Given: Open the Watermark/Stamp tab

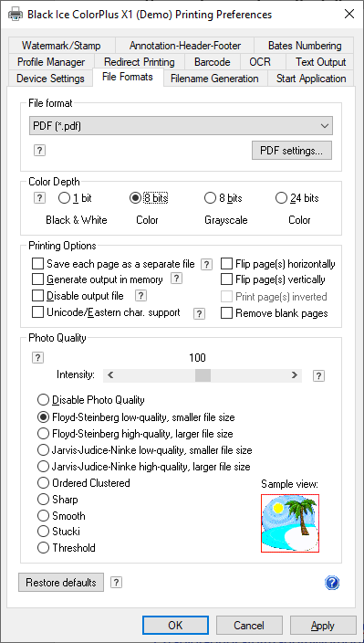Looking at the screenshot, I should click(61, 46).
